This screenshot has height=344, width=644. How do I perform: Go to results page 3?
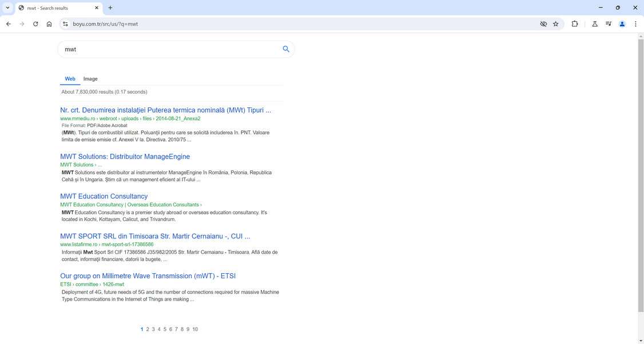point(153,329)
